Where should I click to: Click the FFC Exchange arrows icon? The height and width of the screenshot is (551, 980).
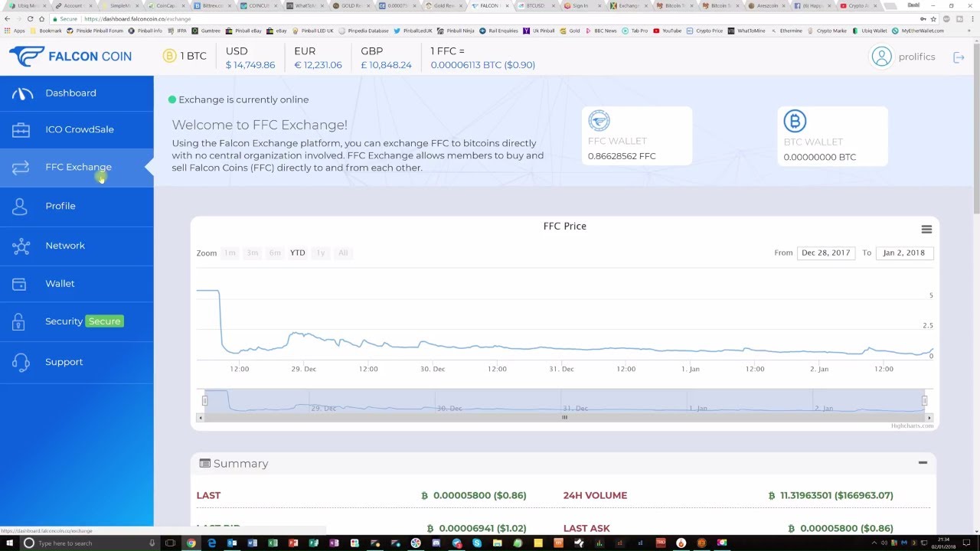21,168
